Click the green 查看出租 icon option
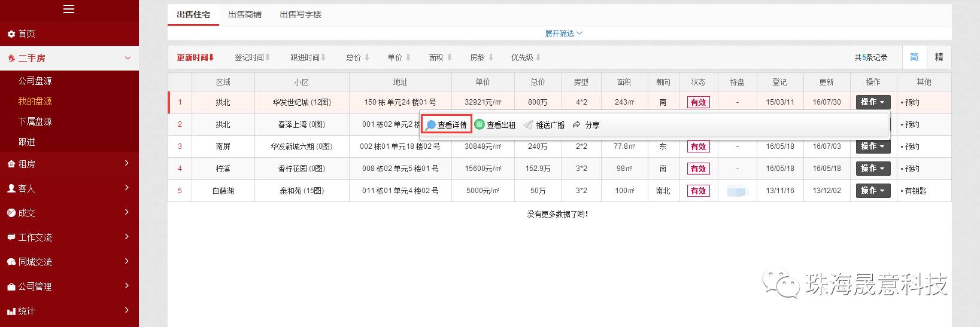The image size is (980, 327). click(x=495, y=125)
